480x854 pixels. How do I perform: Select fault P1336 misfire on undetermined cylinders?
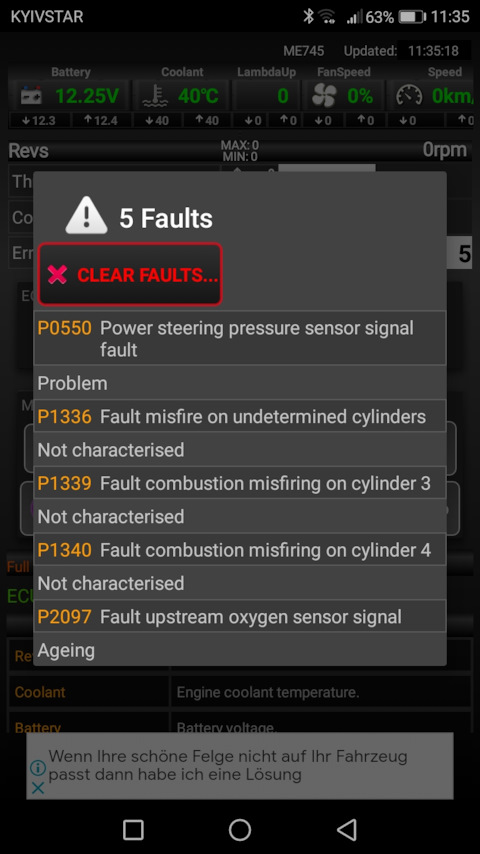tap(240, 416)
